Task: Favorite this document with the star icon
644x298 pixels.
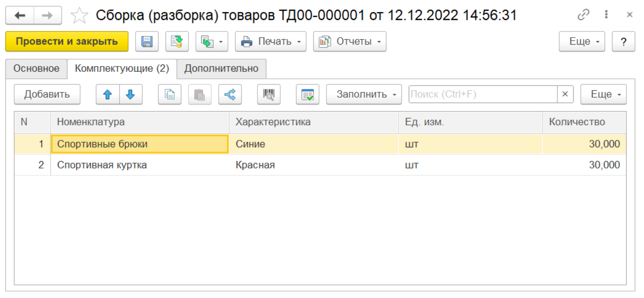Action: pyautogui.click(x=79, y=16)
